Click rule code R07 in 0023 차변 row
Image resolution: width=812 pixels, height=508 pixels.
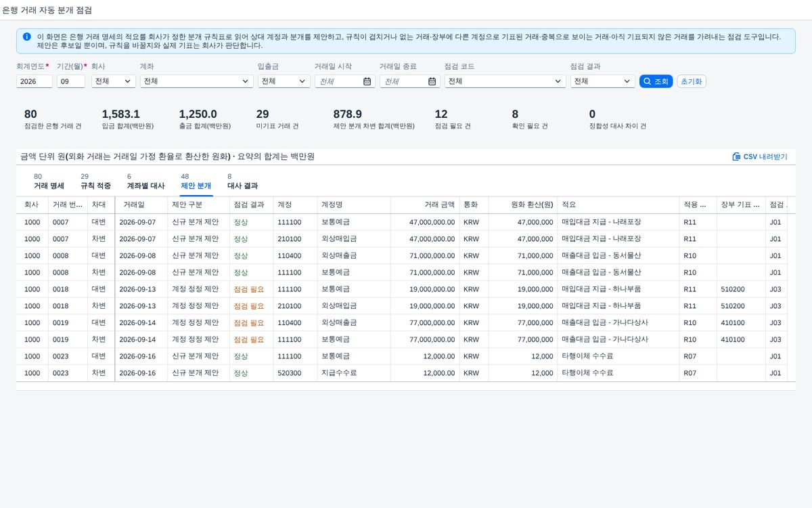pyautogui.click(x=690, y=373)
